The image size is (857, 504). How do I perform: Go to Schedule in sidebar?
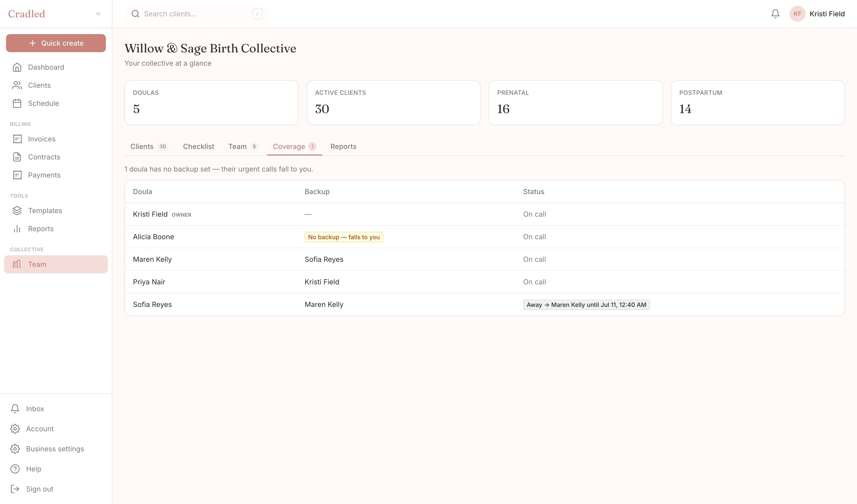(x=56, y=103)
